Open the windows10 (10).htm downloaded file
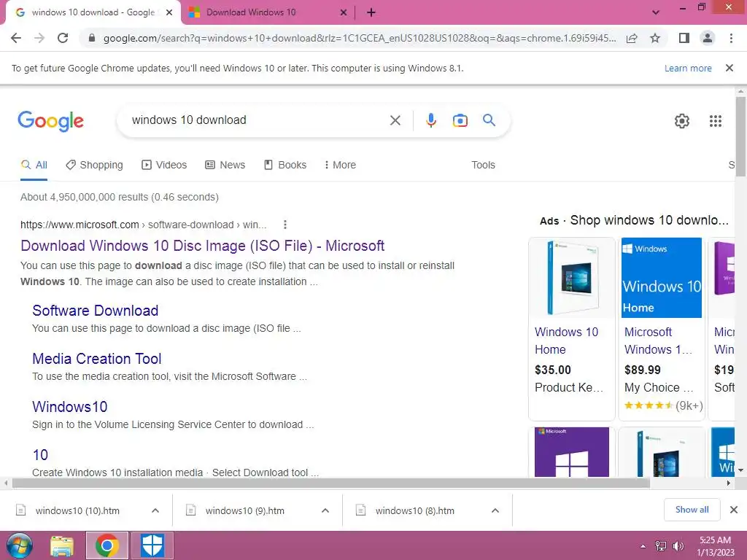Viewport: 747px width, 560px height. [x=77, y=510]
